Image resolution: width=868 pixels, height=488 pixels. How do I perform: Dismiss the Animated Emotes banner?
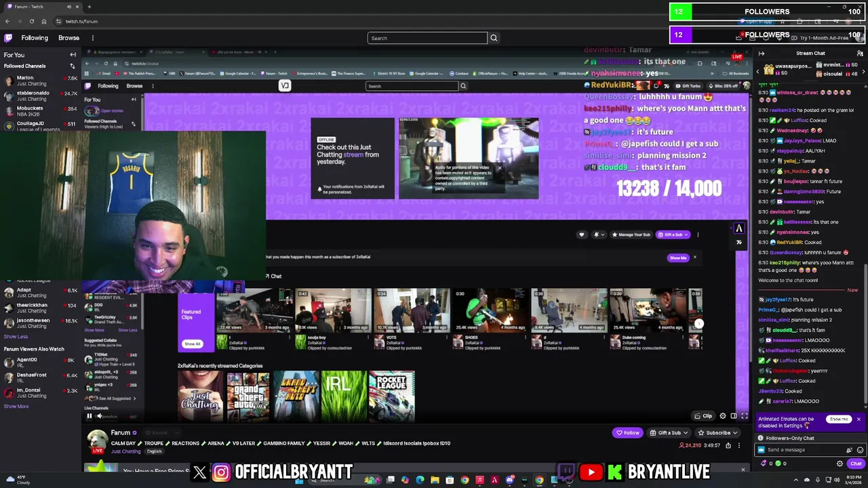point(859,420)
